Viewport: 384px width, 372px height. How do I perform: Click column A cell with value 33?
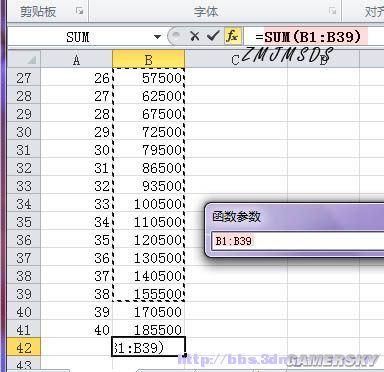pyautogui.click(x=77, y=204)
